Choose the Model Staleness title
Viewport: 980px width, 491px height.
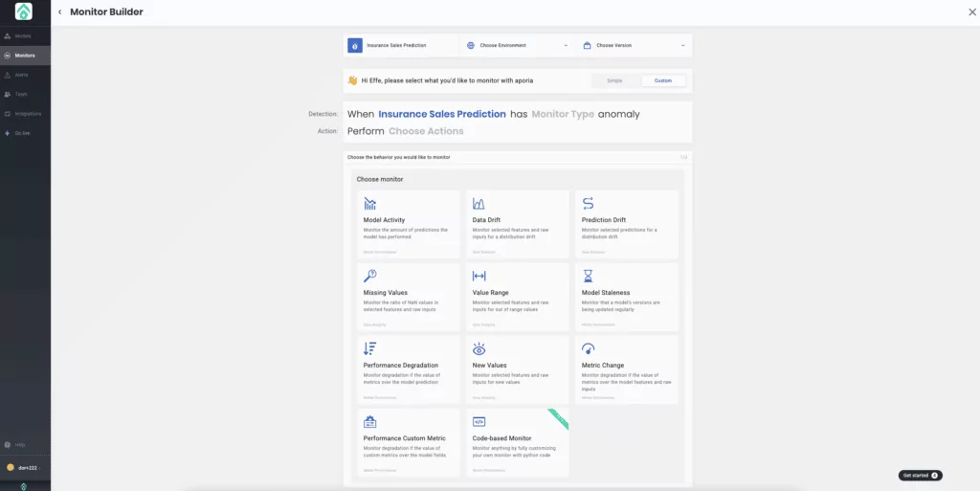[x=606, y=292]
